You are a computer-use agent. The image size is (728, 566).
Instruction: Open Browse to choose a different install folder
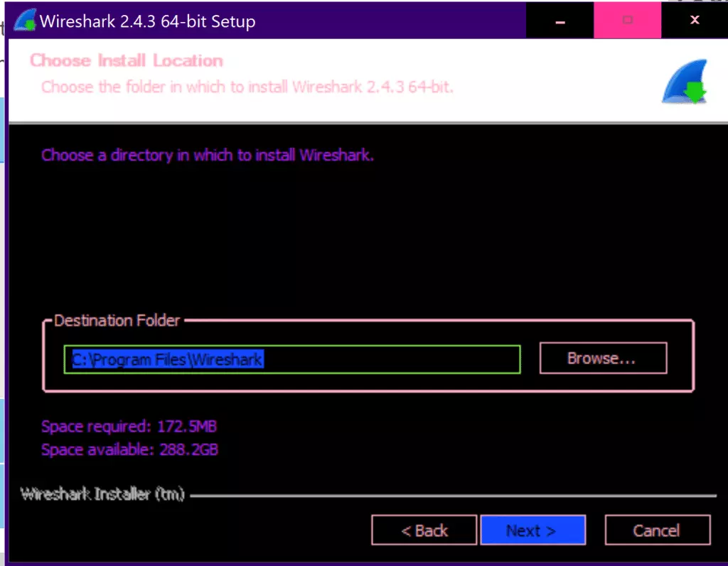[602, 358]
